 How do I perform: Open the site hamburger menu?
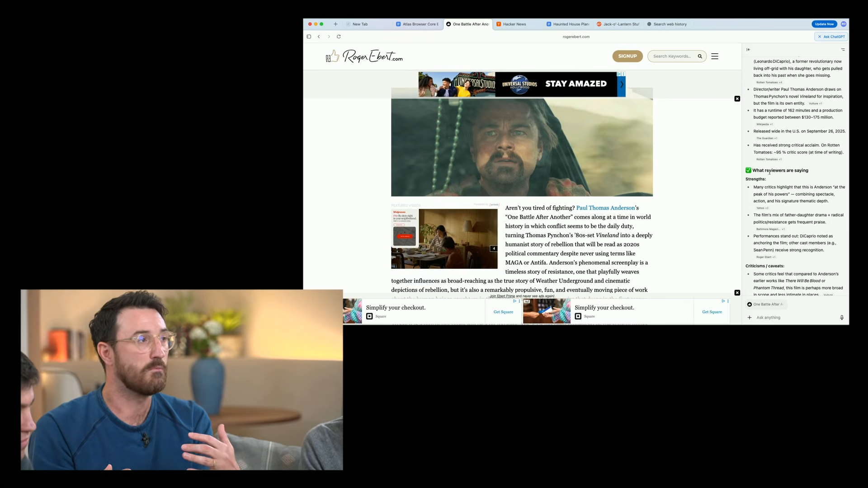[x=715, y=56]
